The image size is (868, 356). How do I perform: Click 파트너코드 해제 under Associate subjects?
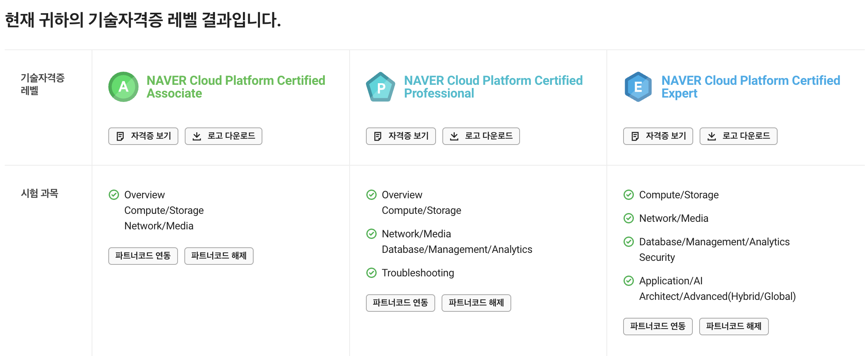[219, 256]
